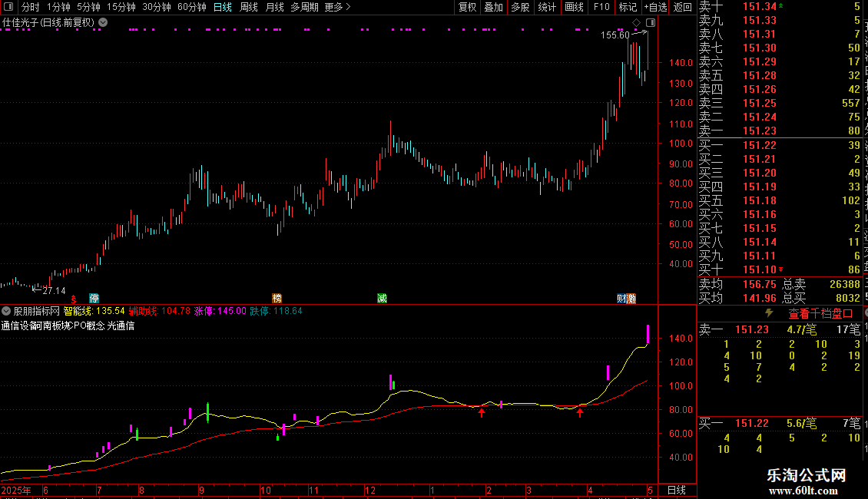Screen dimensions: 868x499
Task: Open the 多股 multi-stock view
Action: [520, 7]
